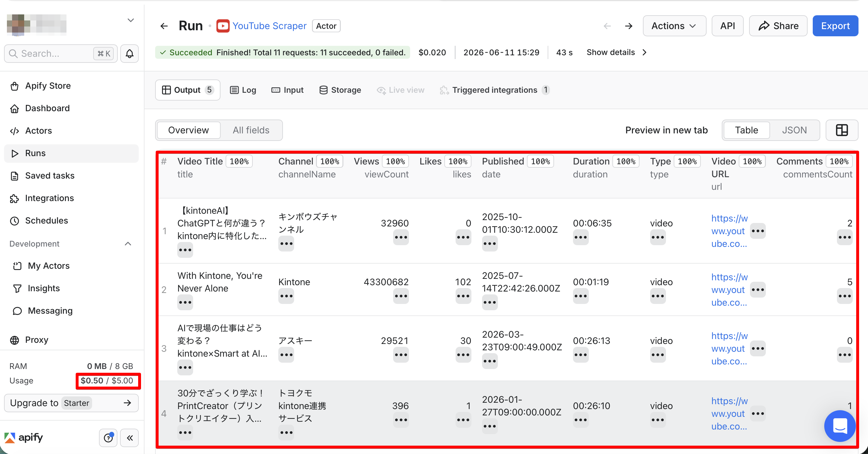
Task: Open ellipsis beside row 1 video URL
Action: (758, 231)
